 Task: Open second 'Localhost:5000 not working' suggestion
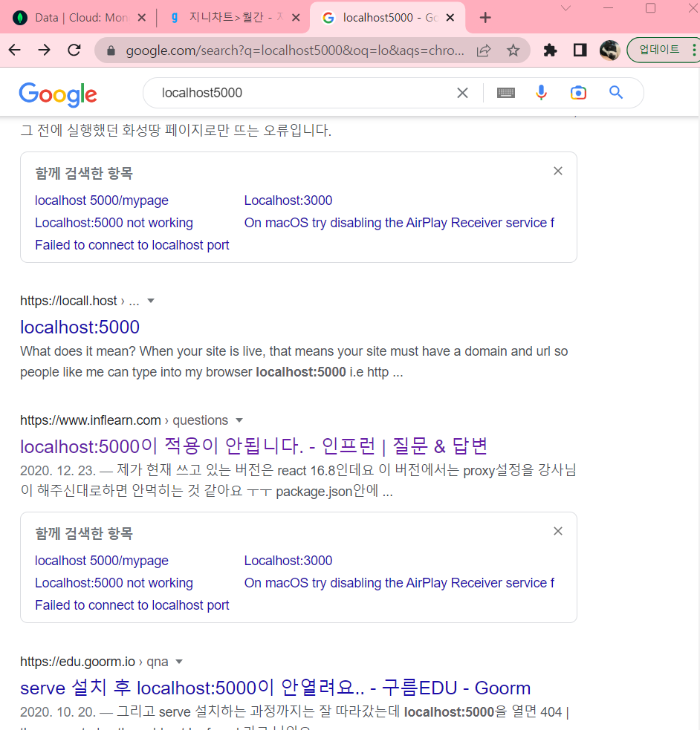pos(114,584)
